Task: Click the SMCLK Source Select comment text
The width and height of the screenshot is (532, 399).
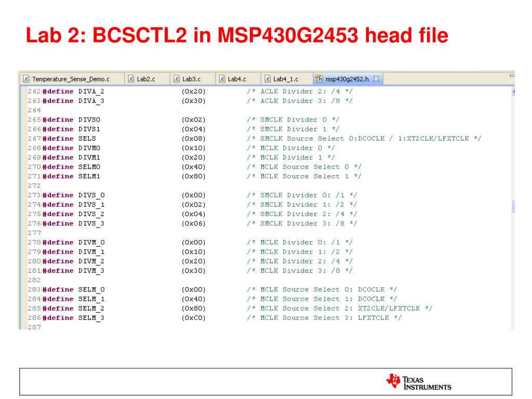Action: click(x=364, y=139)
